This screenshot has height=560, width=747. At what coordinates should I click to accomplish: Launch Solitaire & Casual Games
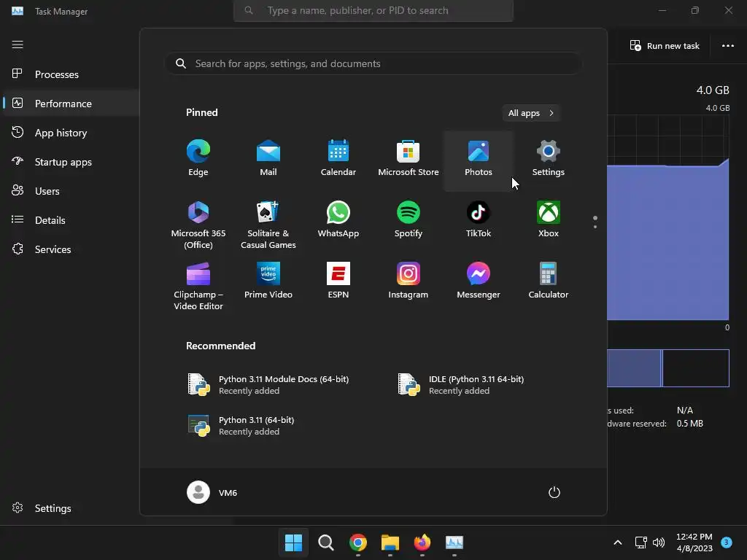pos(268,225)
